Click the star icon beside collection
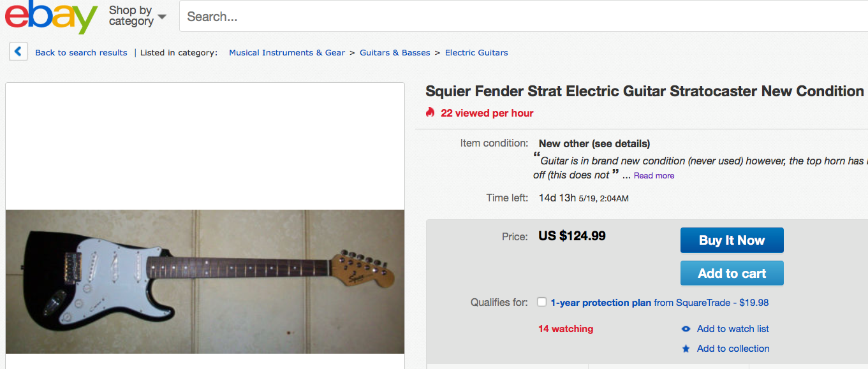 pyautogui.click(x=686, y=349)
